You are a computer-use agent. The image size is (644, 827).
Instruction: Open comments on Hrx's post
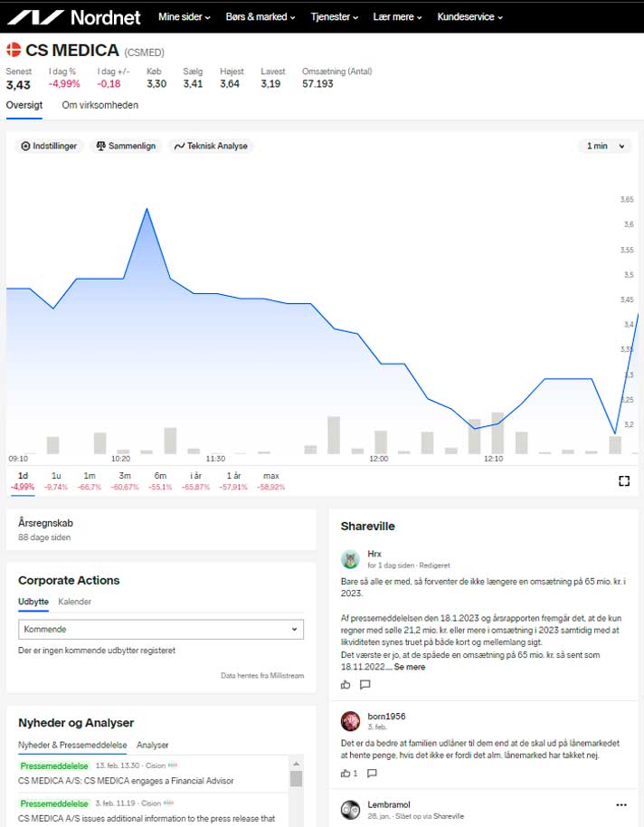click(365, 685)
